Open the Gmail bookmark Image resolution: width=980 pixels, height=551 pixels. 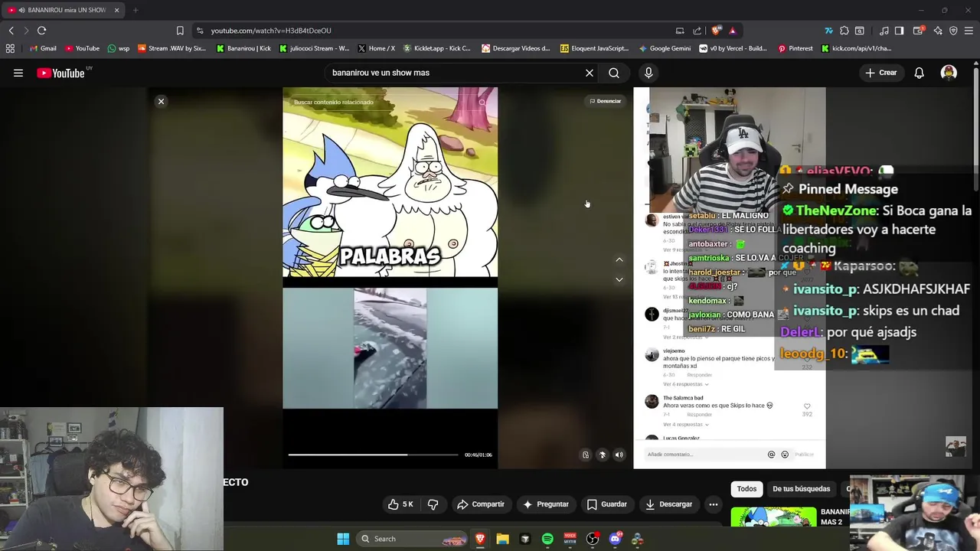[42, 48]
